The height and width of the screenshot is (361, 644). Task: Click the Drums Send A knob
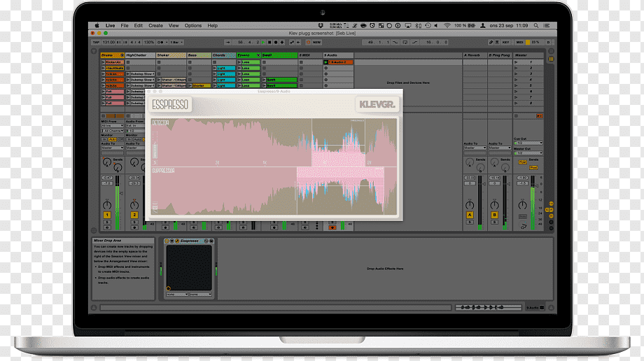click(107, 162)
